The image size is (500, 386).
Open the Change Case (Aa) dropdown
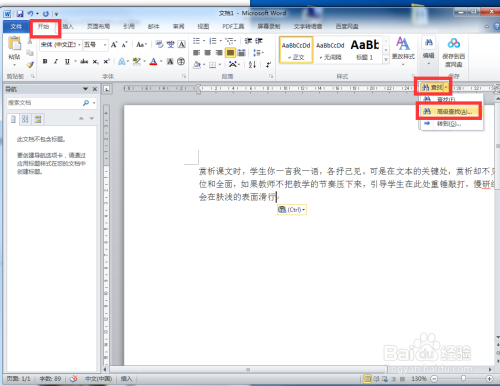tap(142, 45)
